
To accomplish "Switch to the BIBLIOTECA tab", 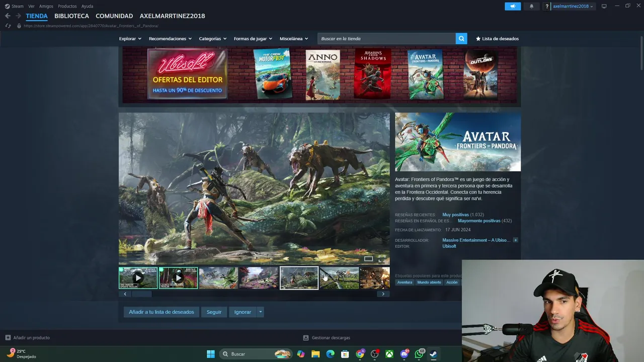I will [x=71, y=16].
